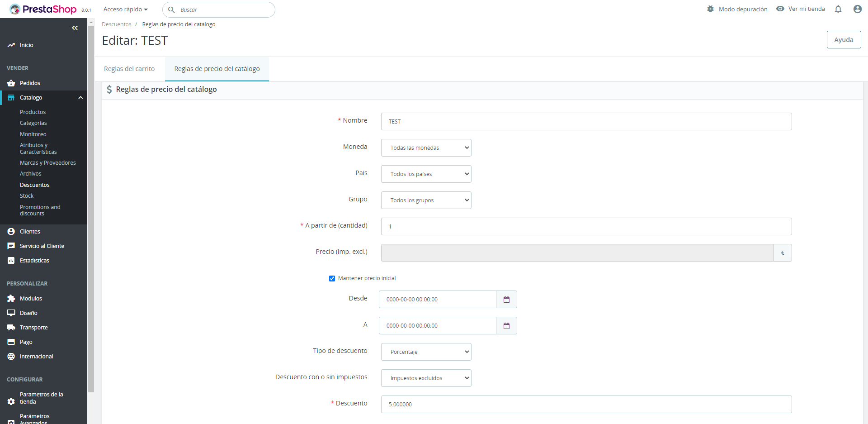Switch to Reglas del carrito tab
868x424 pixels.
(x=129, y=69)
